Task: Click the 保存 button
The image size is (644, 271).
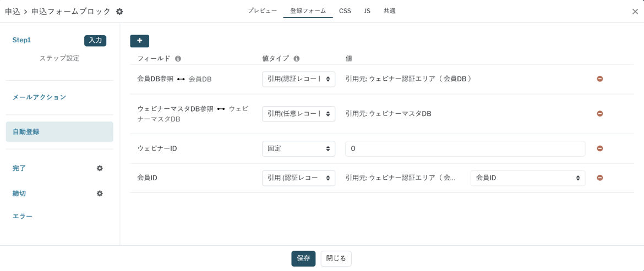Action: click(x=303, y=258)
